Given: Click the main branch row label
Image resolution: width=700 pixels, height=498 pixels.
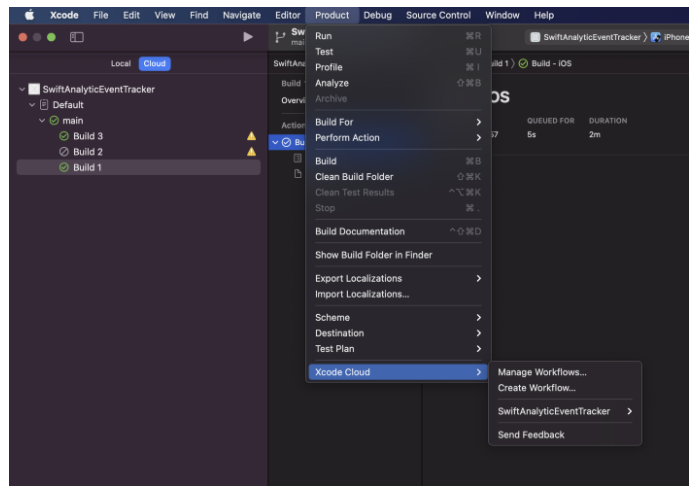Looking at the screenshot, I should click(x=72, y=120).
